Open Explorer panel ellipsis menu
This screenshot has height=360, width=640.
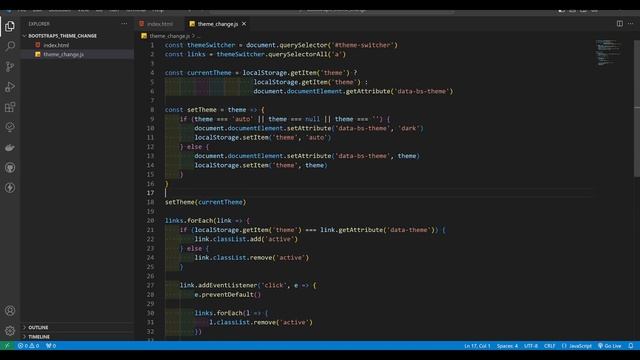pyautogui.click(x=124, y=24)
